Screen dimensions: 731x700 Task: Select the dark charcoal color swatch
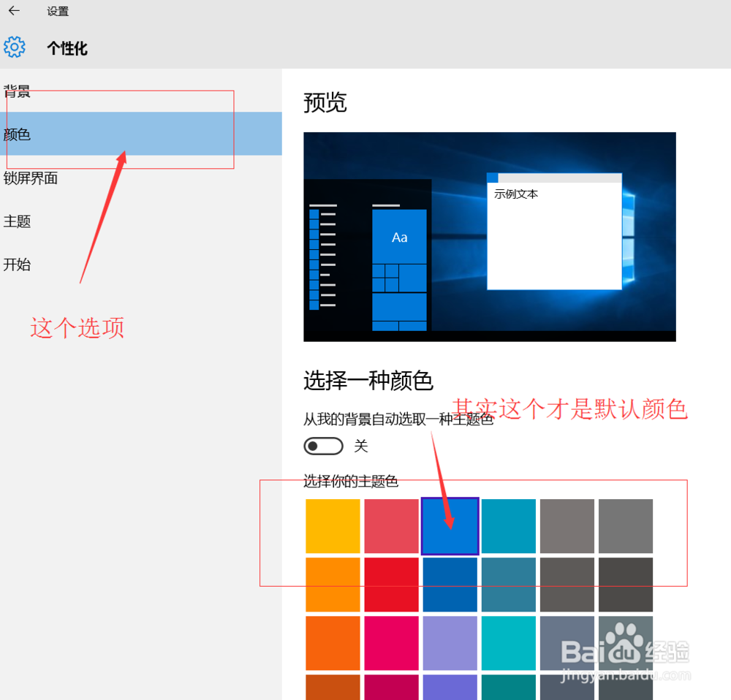coord(625,584)
